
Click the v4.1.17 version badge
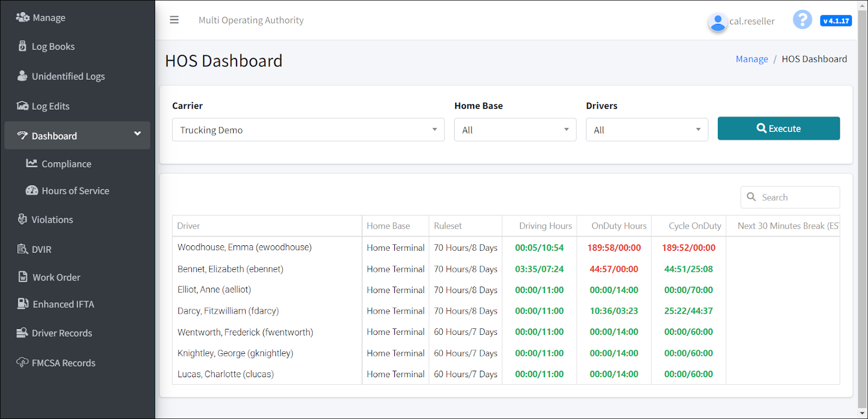tap(836, 21)
